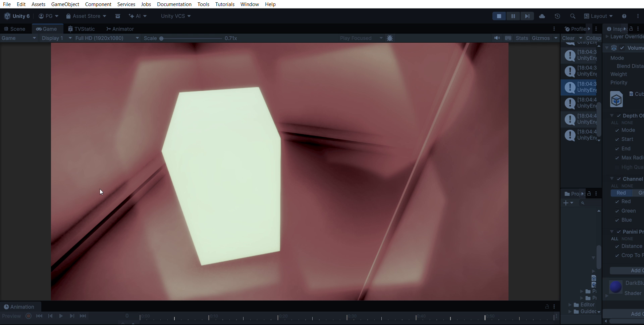Uncheck the Green channel override
The width and height of the screenshot is (644, 325).
[x=617, y=211]
